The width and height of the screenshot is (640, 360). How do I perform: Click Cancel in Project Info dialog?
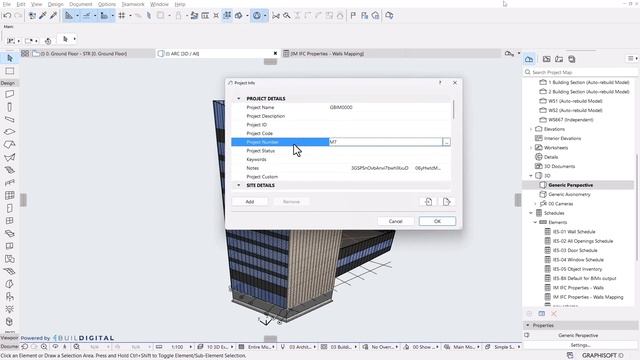click(x=395, y=221)
